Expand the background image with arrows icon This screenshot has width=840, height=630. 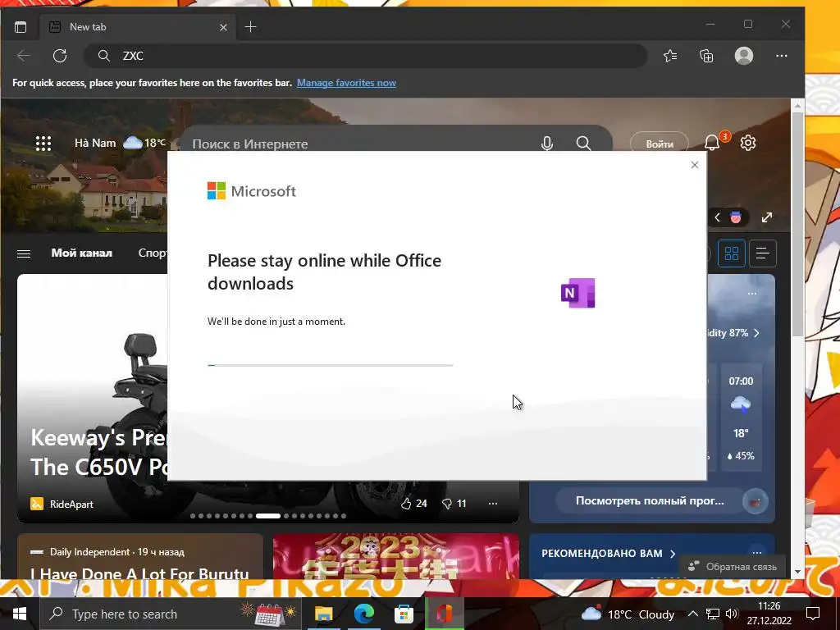coord(767,217)
